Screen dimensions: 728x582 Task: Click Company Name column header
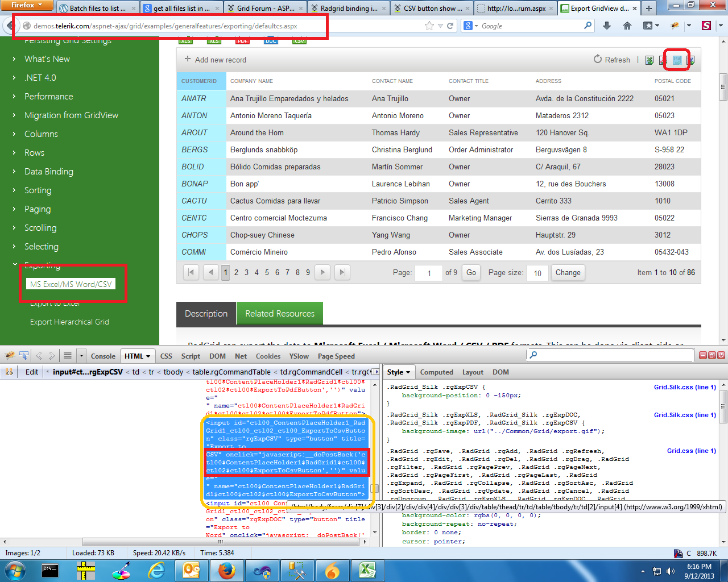tap(252, 81)
